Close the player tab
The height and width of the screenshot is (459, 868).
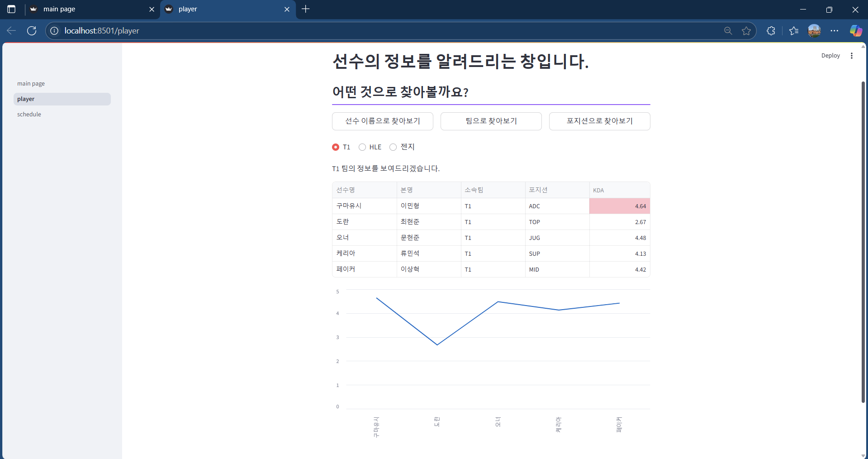pyautogui.click(x=287, y=9)
